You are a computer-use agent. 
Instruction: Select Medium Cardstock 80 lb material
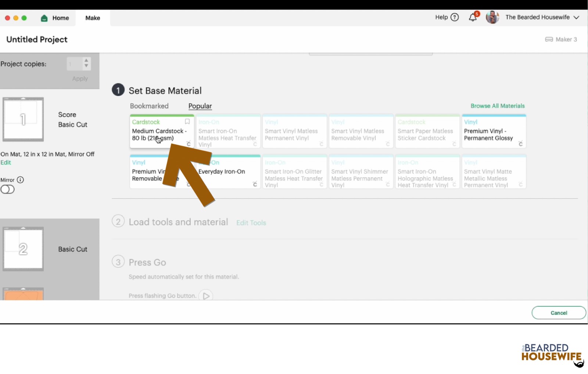[x=162, y=131]
